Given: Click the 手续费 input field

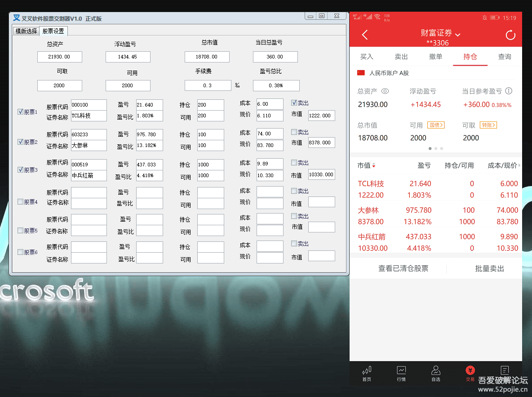Looking at the screenshot, I should [208, 85].
